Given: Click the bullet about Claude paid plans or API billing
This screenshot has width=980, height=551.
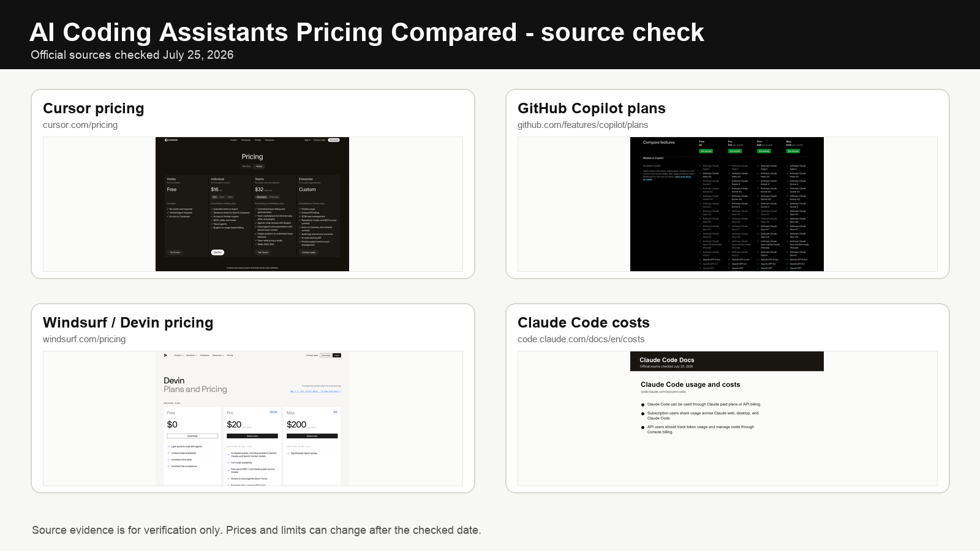Looking at the screenshot, I should click(701, 404).
